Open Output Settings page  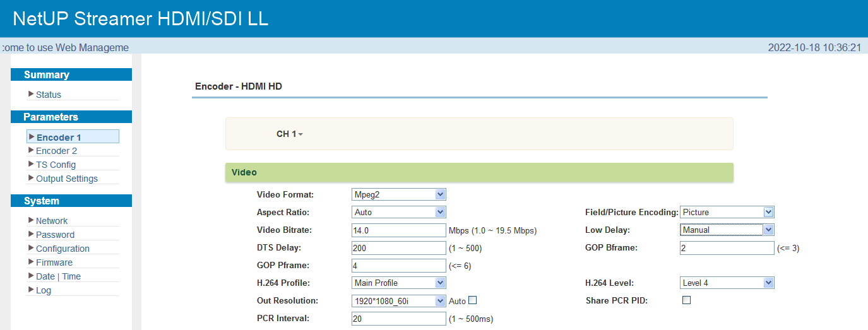click(67, 179)
